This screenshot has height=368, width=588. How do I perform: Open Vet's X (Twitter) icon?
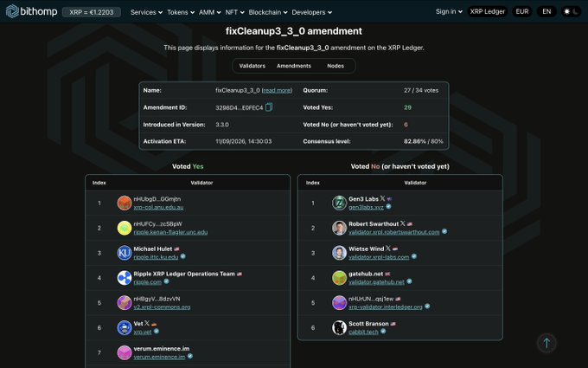[147, 323]
